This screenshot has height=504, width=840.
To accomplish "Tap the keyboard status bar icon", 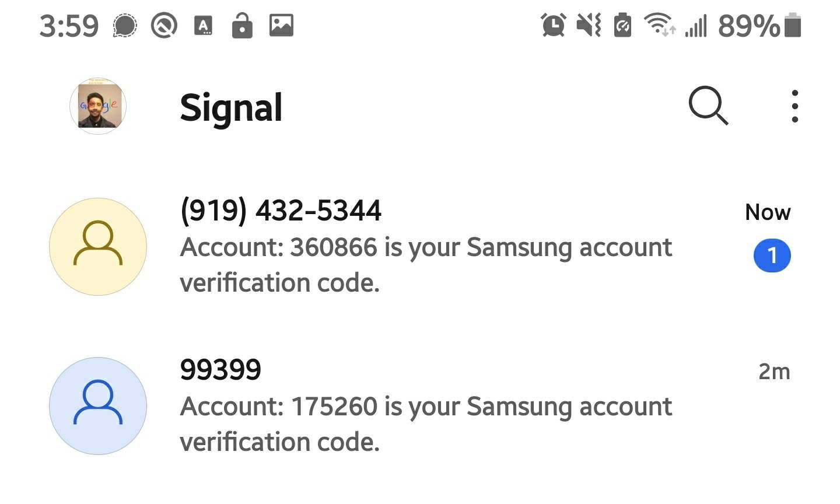I will (203, 25).
